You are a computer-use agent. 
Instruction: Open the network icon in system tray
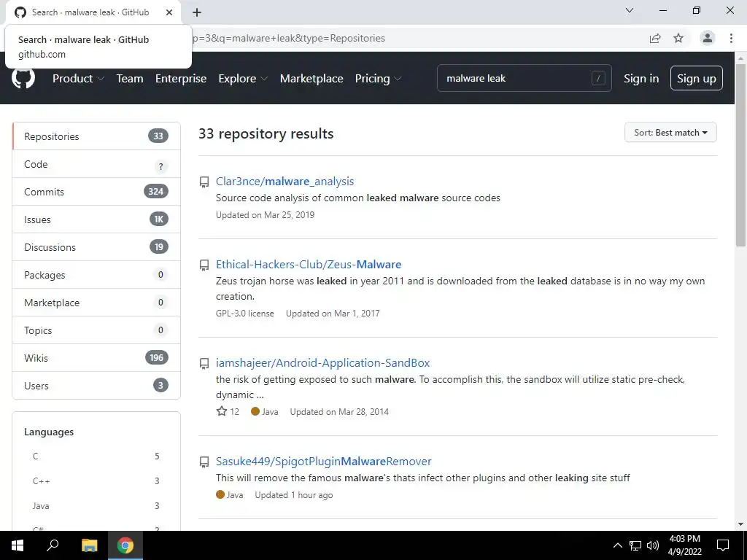click(x=635, y=545)
